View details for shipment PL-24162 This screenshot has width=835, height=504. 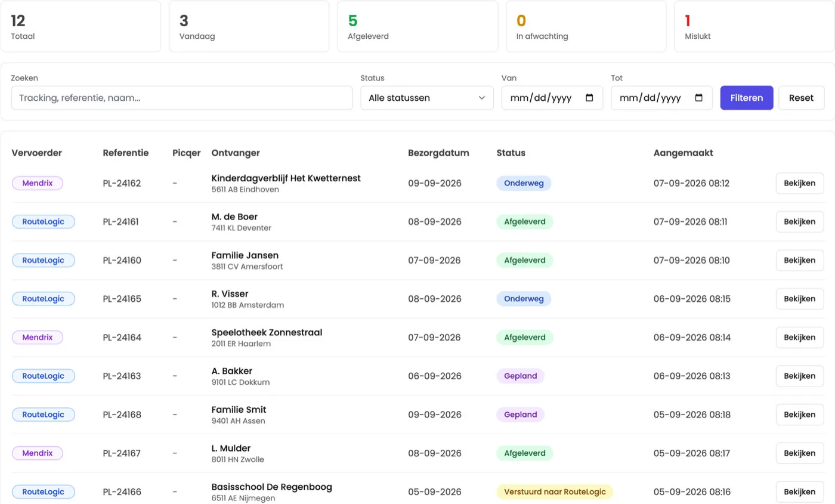tap(800, 183)
